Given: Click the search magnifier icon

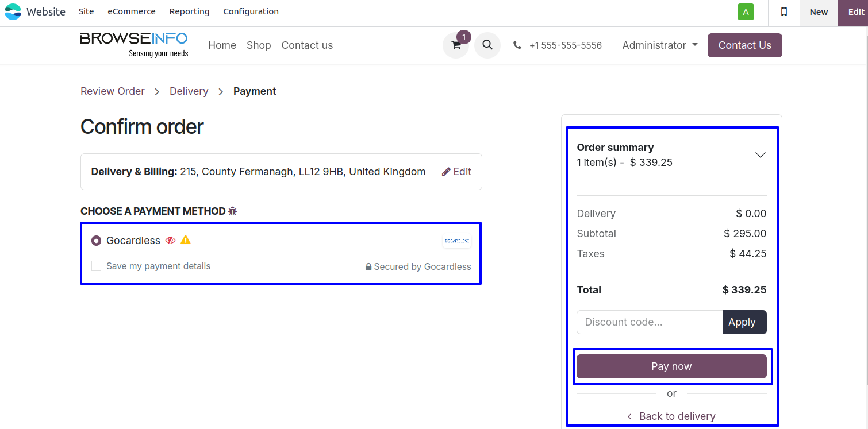Looking at the screenshot, I should coord(487,45).
